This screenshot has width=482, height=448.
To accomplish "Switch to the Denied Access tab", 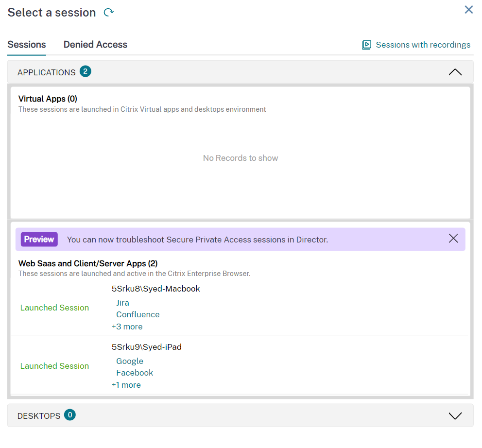I will click(x=95, y=44).
